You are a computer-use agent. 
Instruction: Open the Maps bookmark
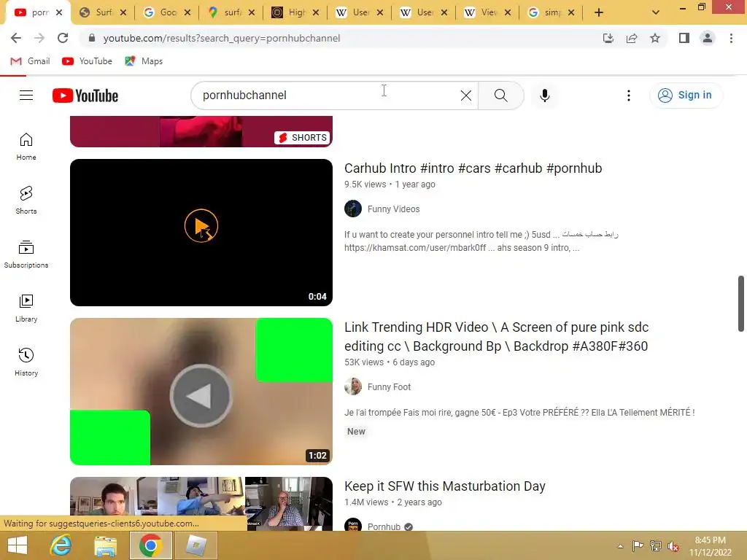point(144,61)
